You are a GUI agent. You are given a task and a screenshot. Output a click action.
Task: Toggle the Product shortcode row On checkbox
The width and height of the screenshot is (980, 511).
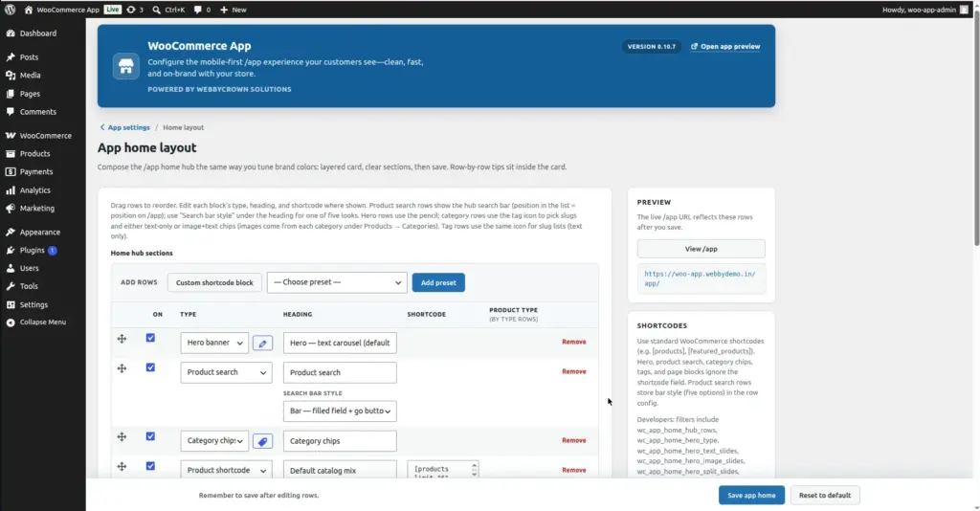coord(150,466)
